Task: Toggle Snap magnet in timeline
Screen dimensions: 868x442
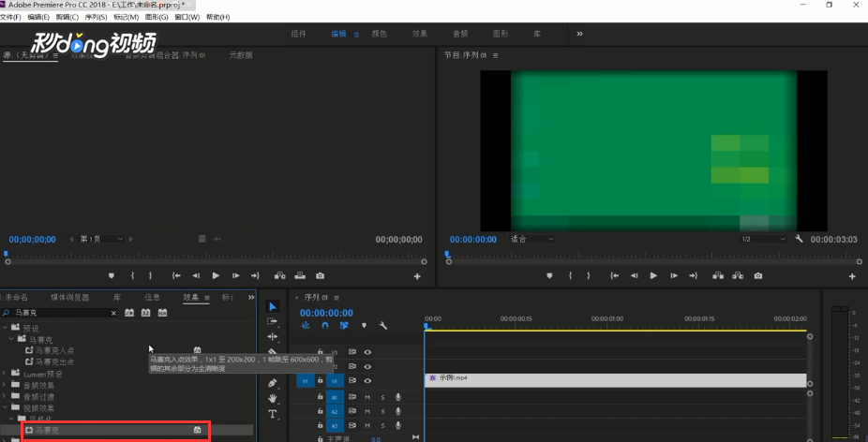Action: point(325,326)
